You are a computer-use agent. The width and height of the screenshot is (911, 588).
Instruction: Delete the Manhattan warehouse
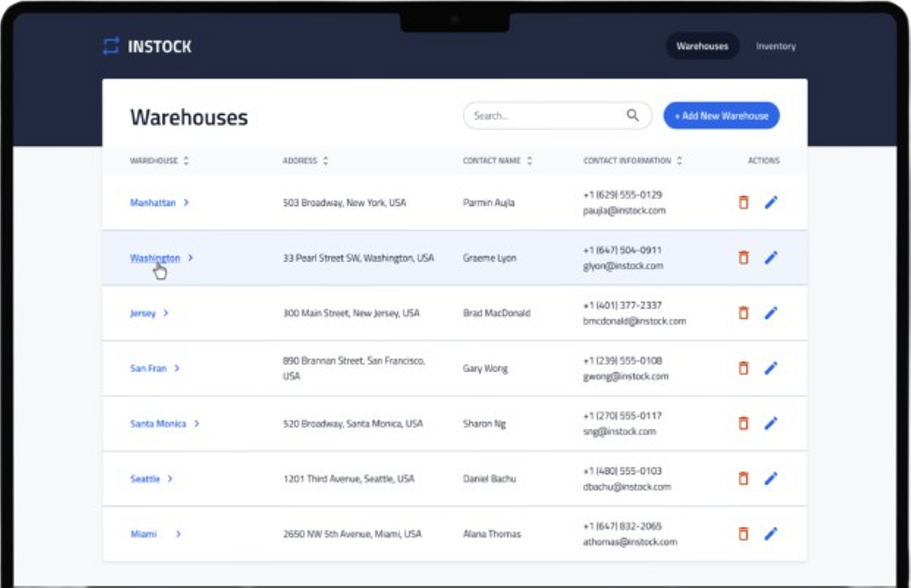[x=744, y=202]
